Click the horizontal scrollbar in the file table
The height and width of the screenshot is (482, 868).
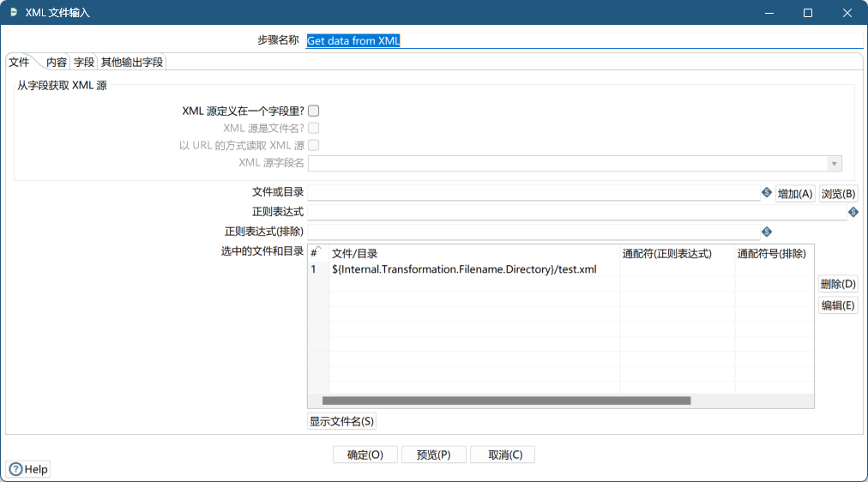click(506, 401)
